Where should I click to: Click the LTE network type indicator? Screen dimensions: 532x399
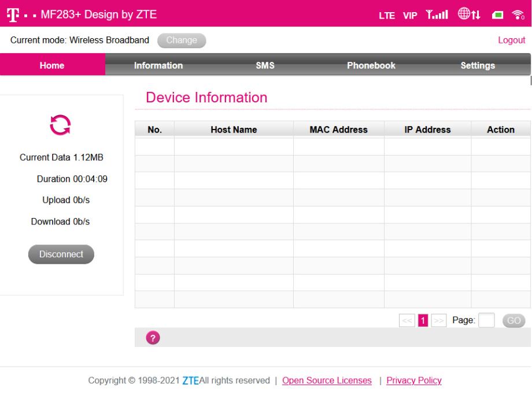coord(387,13)
